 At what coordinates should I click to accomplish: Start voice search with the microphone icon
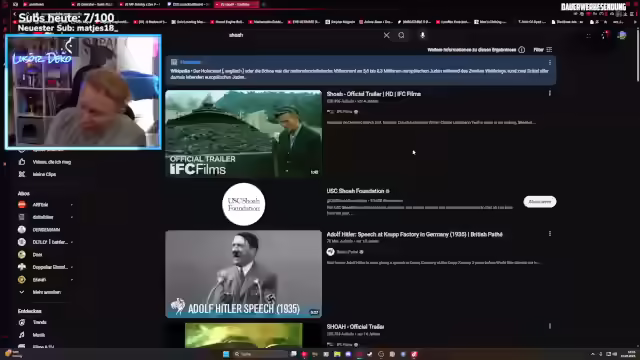[x=422, y=36]
